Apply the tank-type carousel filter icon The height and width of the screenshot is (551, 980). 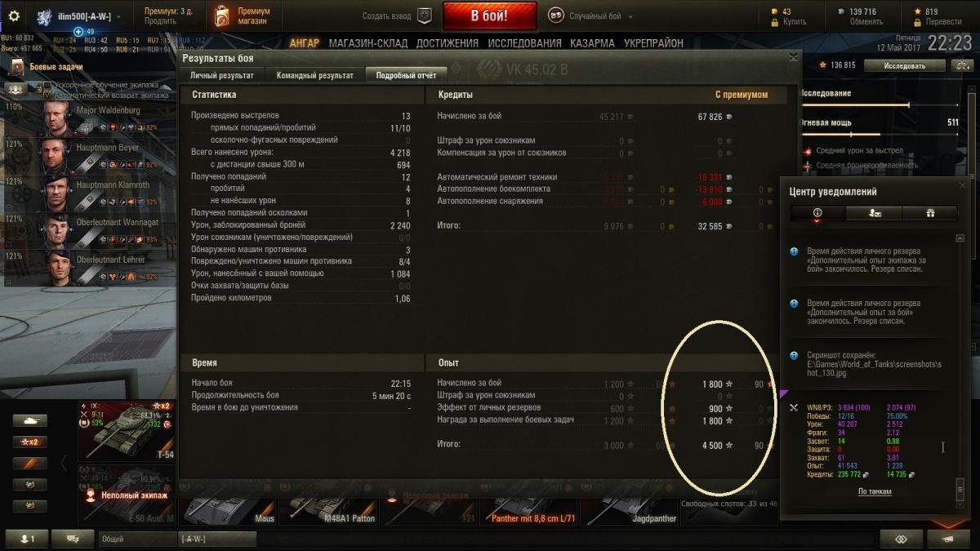[x=29, y=420]
